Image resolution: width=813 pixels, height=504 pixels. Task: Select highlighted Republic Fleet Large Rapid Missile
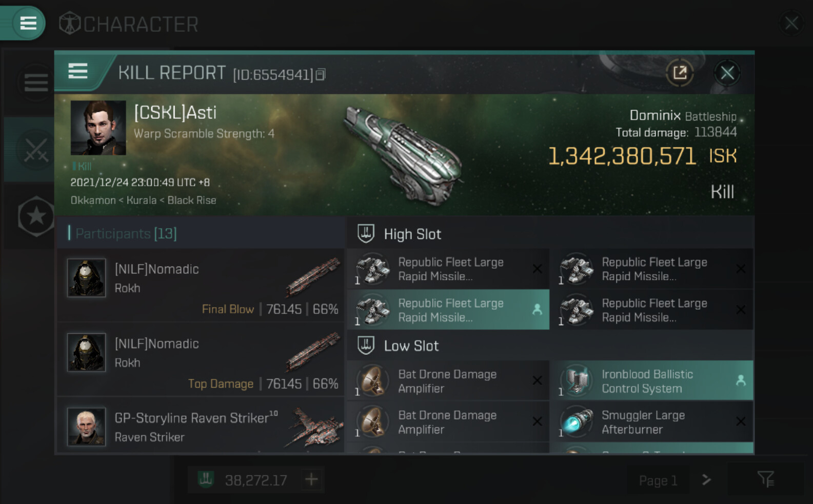[448, 310]
